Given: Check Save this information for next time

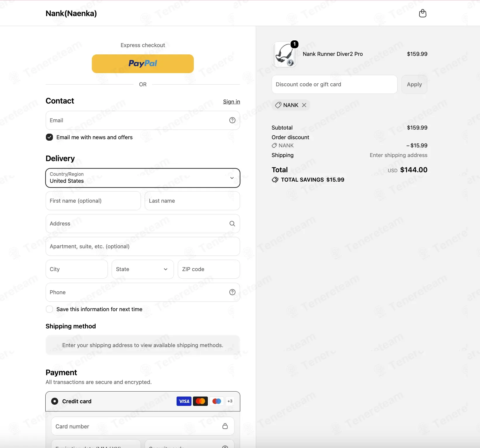Looking at the screenshot, I should tap(49, 309).
